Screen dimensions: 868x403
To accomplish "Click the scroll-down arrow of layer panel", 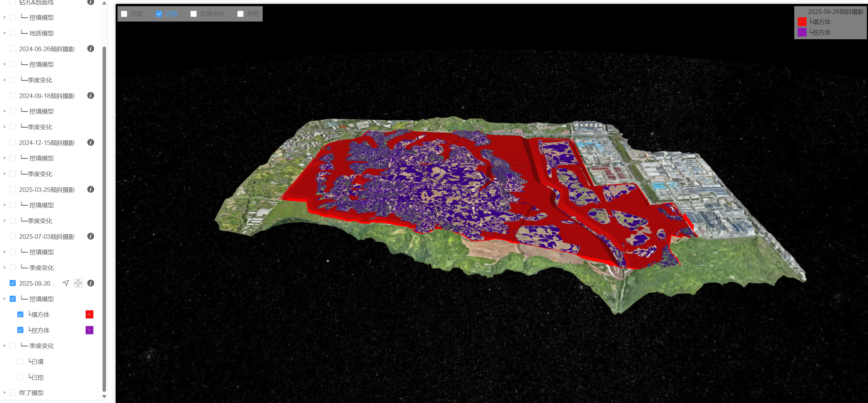I will [104, 396].
